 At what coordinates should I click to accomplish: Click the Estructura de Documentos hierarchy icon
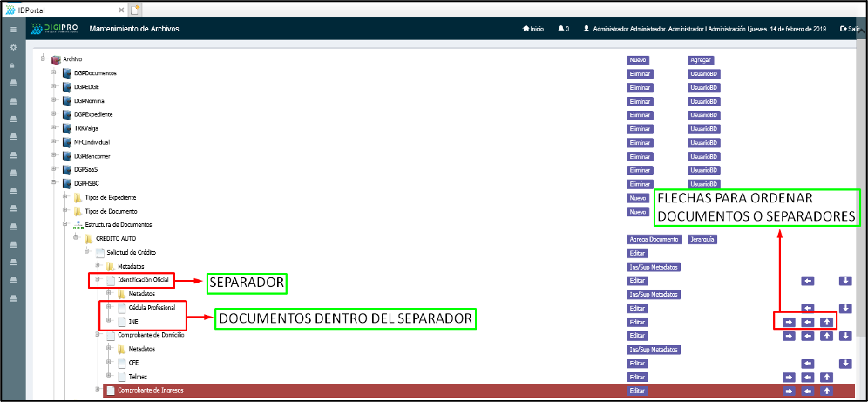pos(78,225)
